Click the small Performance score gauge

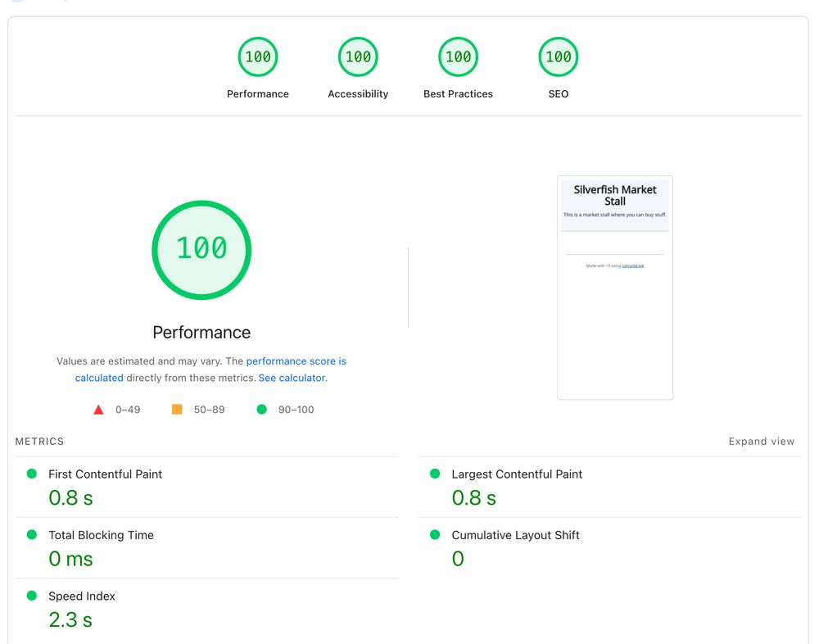[258, 57]
